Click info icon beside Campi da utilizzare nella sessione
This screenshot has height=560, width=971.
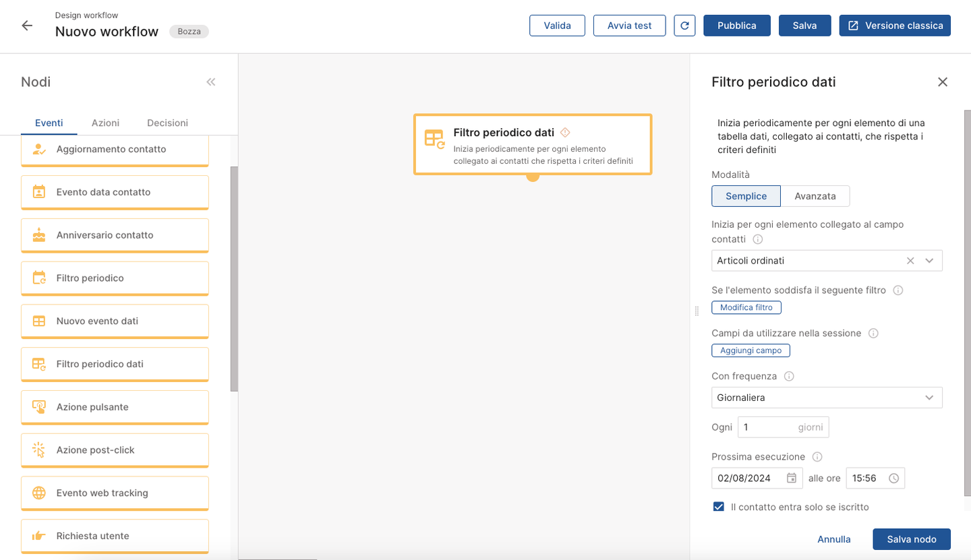pos(873,333)
